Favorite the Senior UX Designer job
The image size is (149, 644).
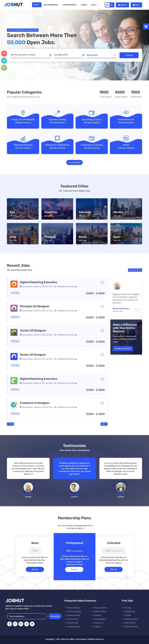(102, 355)
